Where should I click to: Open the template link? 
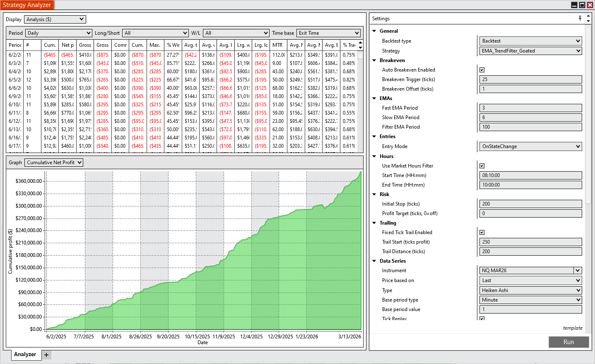[x=572, y=328]
